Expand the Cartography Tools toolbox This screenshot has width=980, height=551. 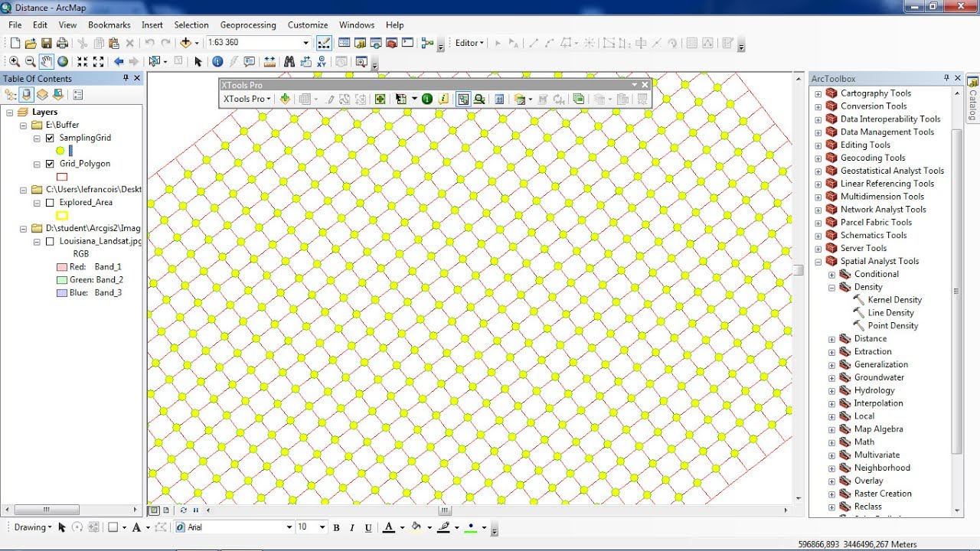(818, 93)
